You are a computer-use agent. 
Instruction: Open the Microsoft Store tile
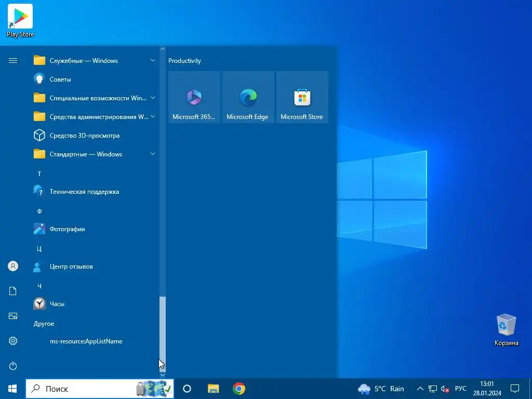[302, 97]
